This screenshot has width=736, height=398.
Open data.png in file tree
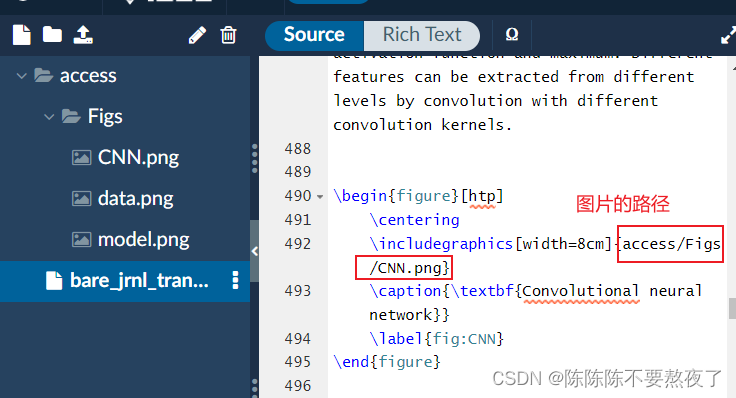(135, 199)
